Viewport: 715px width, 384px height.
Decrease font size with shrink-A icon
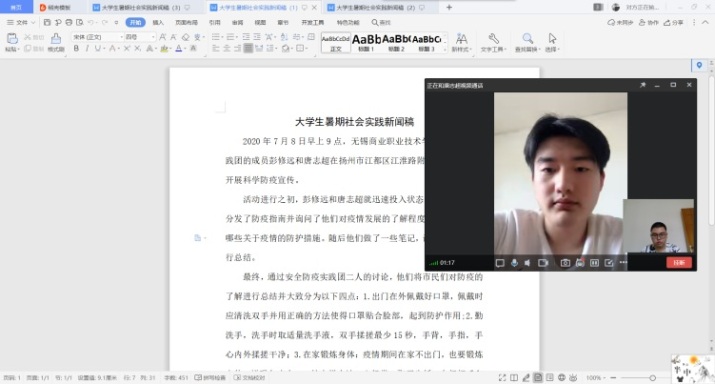(174, 37)
